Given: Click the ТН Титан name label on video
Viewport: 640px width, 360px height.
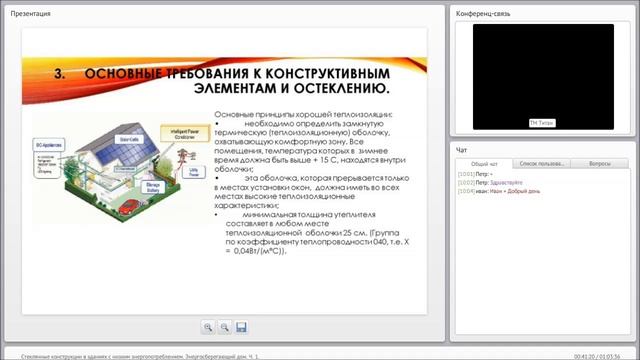Looking at the screenshot, I should (542, 123).
